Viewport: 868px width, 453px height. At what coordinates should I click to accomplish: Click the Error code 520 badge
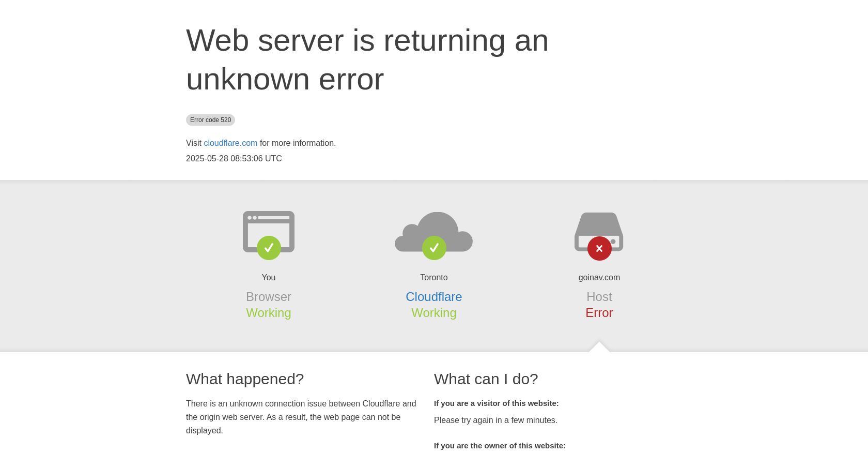(x=210, y=120)
